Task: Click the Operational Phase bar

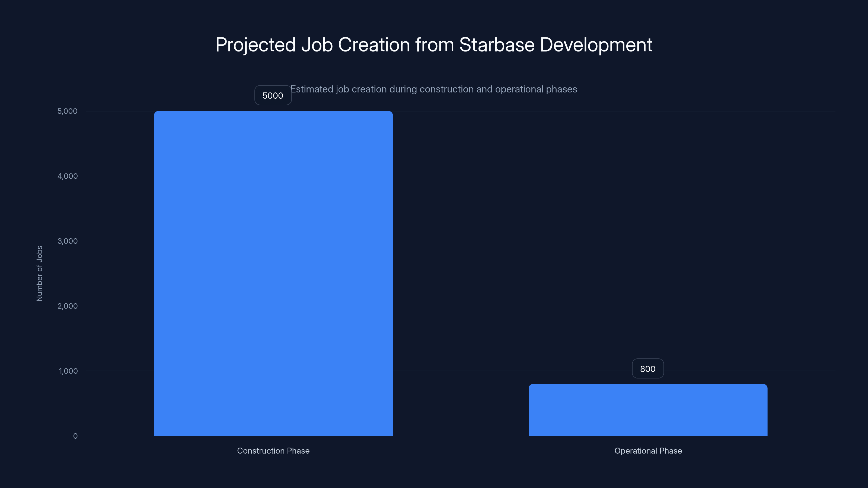Action: [648, 410]
